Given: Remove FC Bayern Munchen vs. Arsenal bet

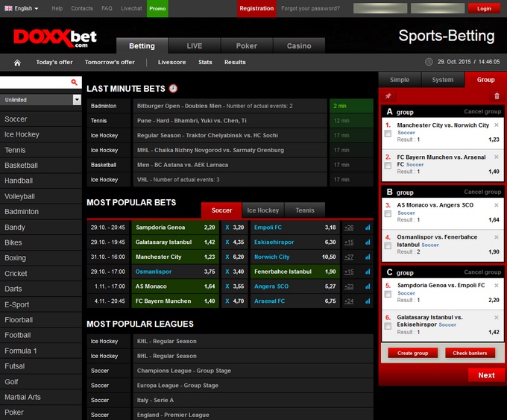Looking at the screenshot, I should pos(497,157).
